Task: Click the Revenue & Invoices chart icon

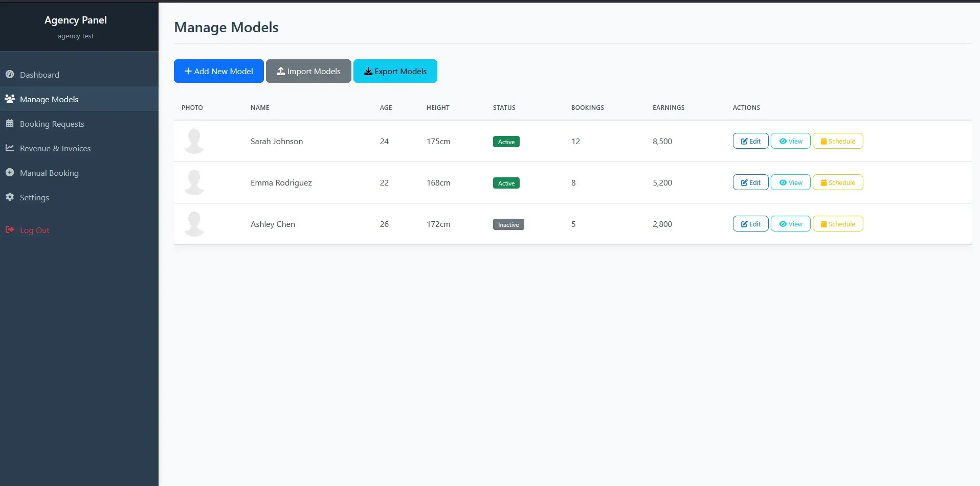Action: (10, 148)
